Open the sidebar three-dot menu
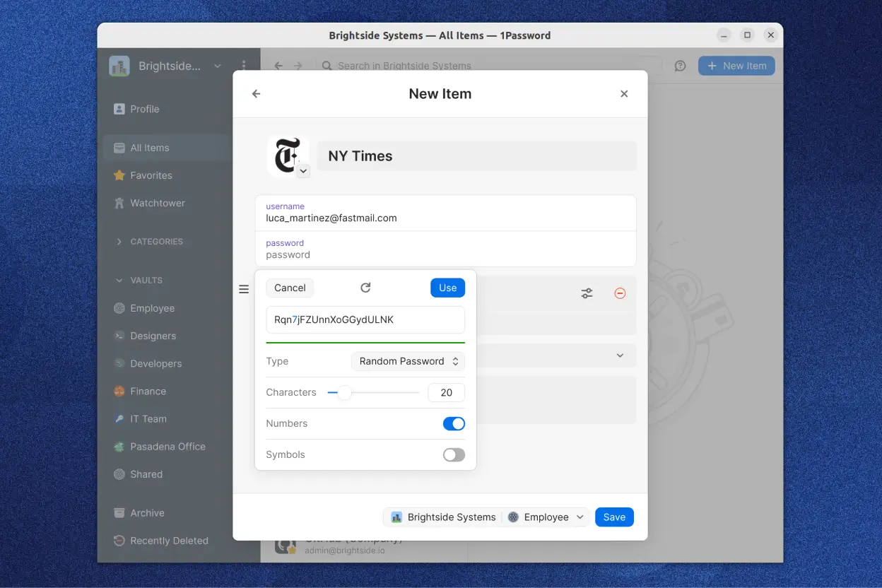 click(244, 66)
